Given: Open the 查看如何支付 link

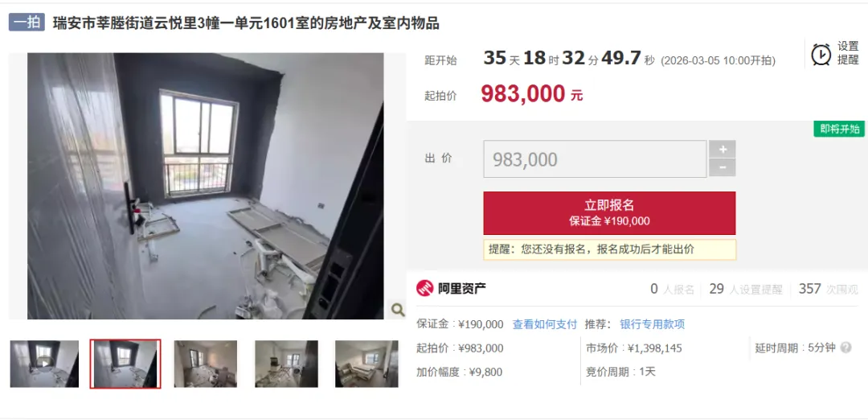Looking at the screenshot, I should click(545, 325).
